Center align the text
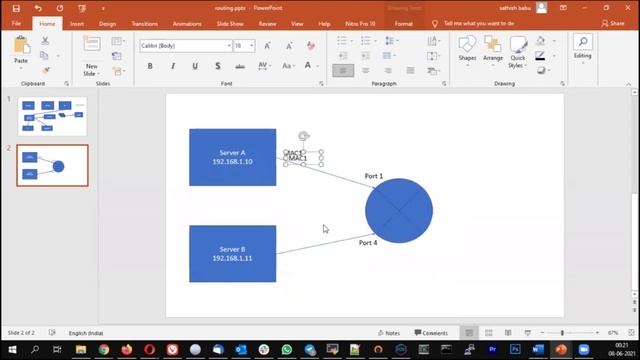 [x=366, y=71]
